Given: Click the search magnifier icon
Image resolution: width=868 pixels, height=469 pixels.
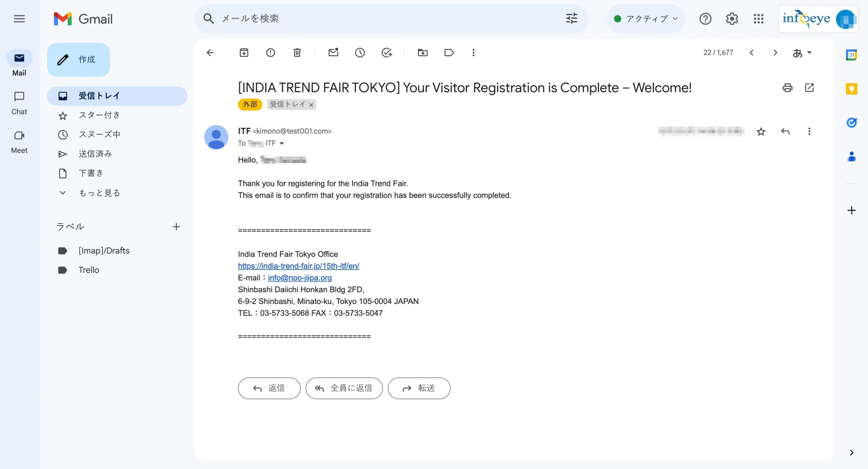Looking at the screenshot, I should coord(209,18).
